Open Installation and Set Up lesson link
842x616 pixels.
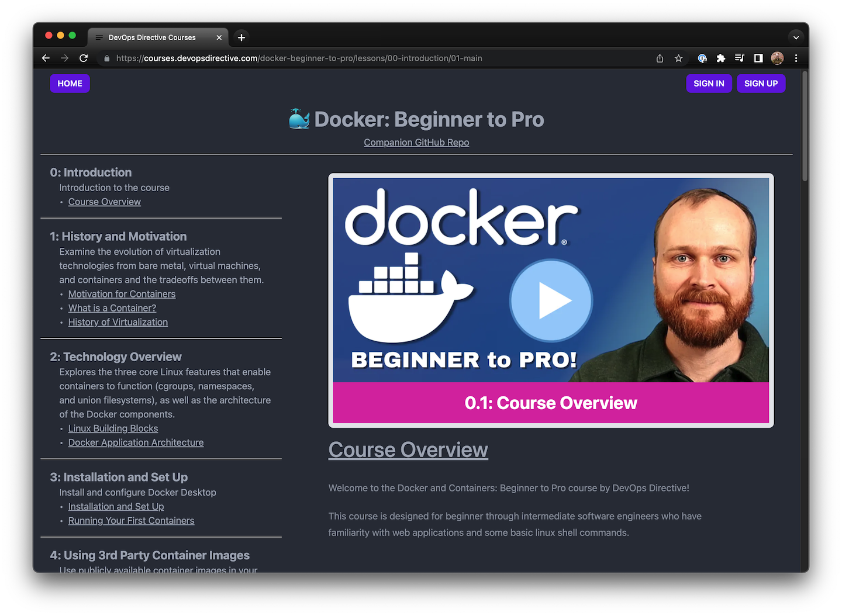click(x=116, y=507)
